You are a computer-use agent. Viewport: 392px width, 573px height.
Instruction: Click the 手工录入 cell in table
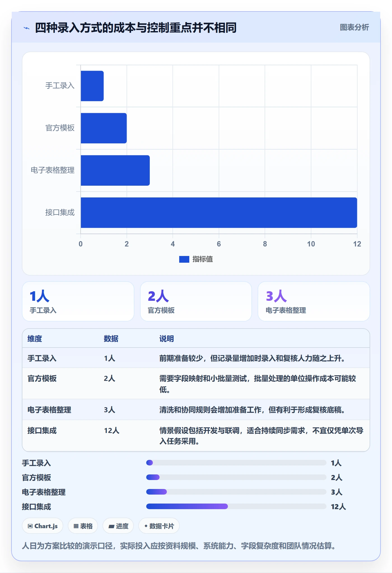pos(42,358)
